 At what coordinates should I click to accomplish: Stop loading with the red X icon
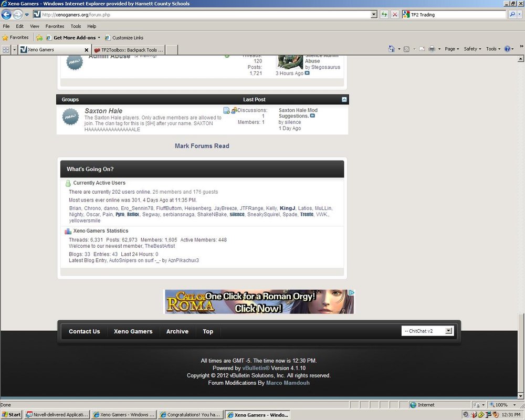(395, 14)
